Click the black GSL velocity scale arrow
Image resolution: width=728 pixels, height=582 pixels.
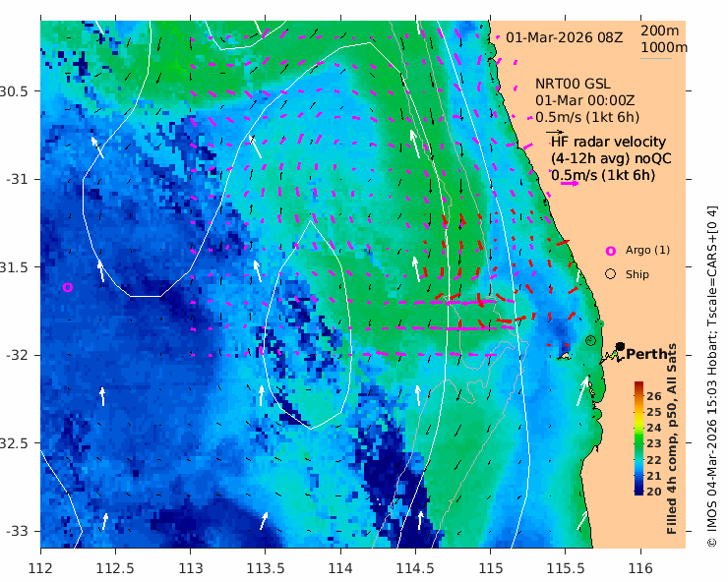pos(555,133)
